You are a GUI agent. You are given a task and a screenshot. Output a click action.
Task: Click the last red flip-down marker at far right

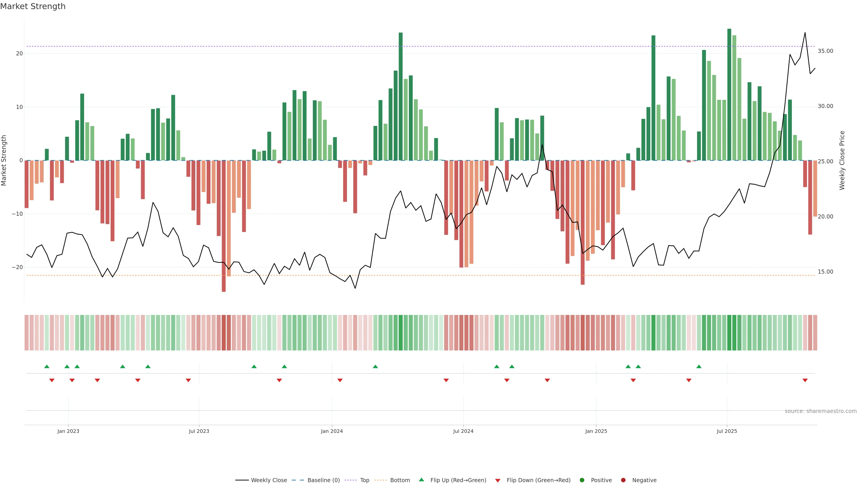point(805,380)
